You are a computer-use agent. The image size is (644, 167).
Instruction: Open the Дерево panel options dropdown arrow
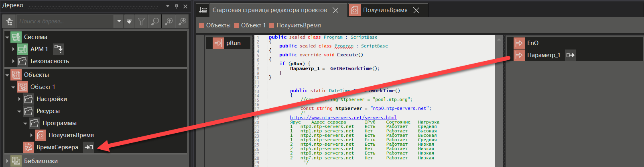coord(168,6)
